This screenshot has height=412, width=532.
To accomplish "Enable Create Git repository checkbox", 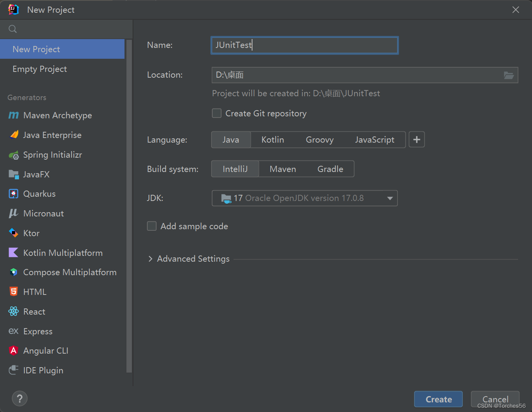I will tap(217, 113).
